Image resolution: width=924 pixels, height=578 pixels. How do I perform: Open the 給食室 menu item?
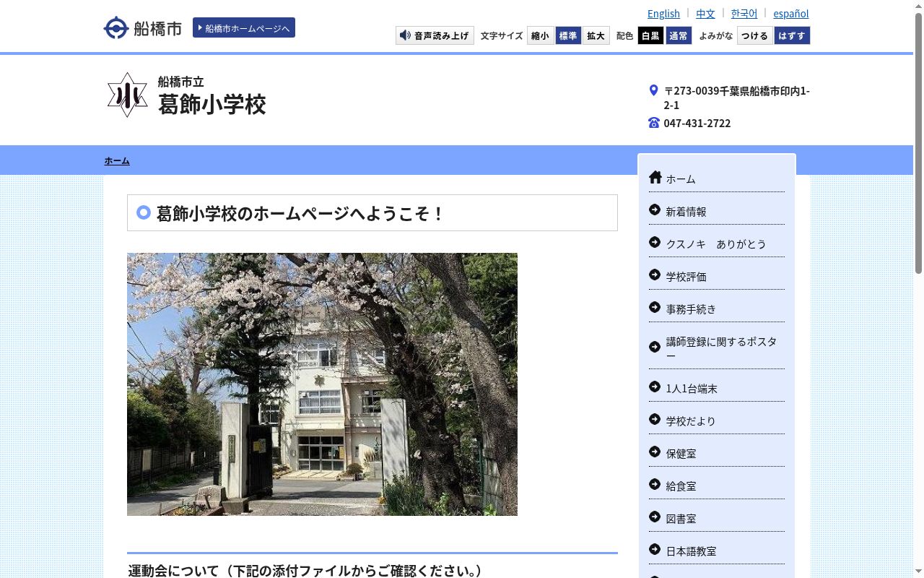[x=717, y=486]
